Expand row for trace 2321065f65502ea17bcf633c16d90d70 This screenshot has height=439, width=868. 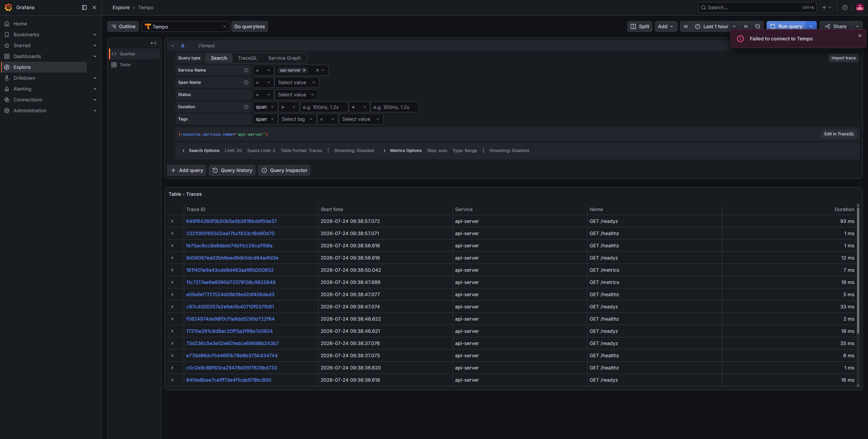tap(172, 233)
